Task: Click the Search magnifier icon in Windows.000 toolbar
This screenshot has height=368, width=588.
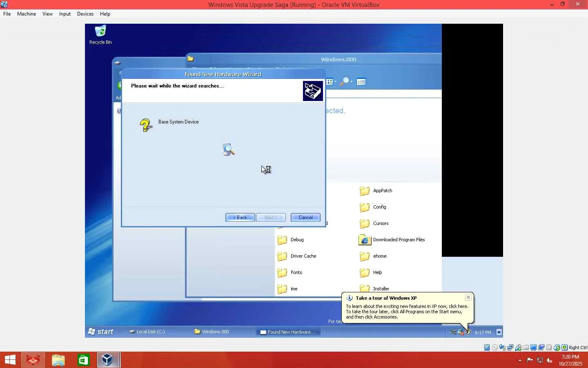Action: [x=345, y=82]
